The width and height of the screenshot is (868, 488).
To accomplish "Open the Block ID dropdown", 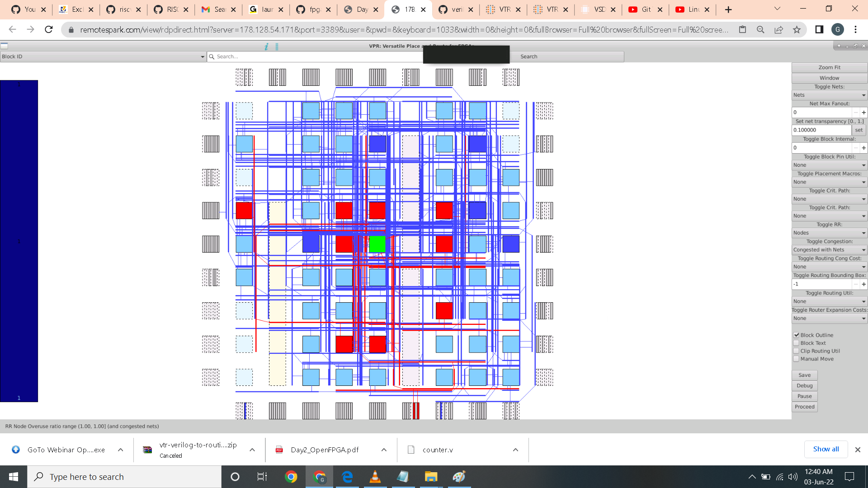I will pos(103,56).
